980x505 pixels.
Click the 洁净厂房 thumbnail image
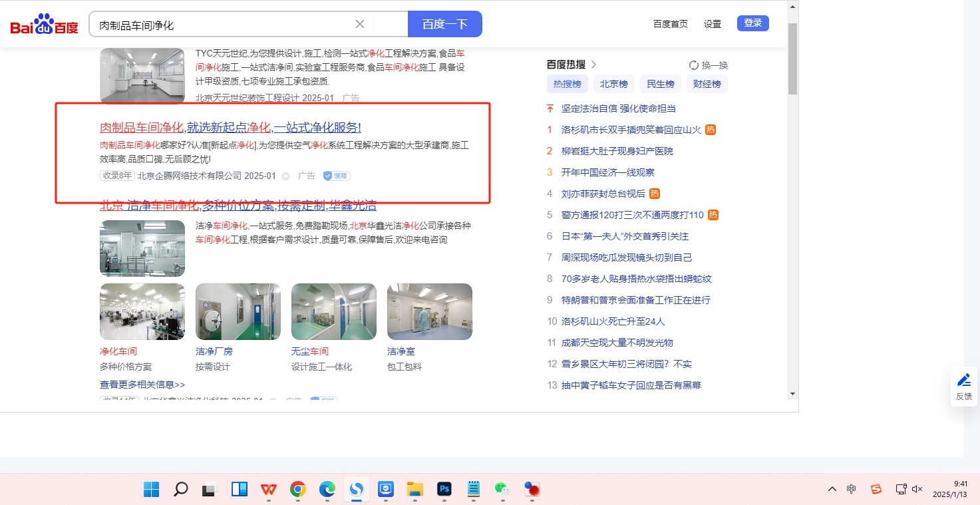[x=238, y=312]
